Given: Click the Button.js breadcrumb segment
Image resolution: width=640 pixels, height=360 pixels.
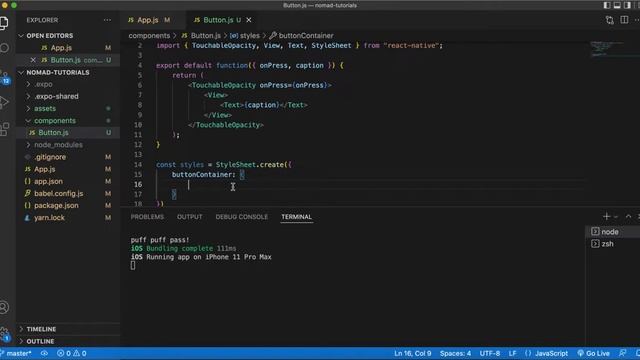Looking at the screenshot, I should coord(201,36).
